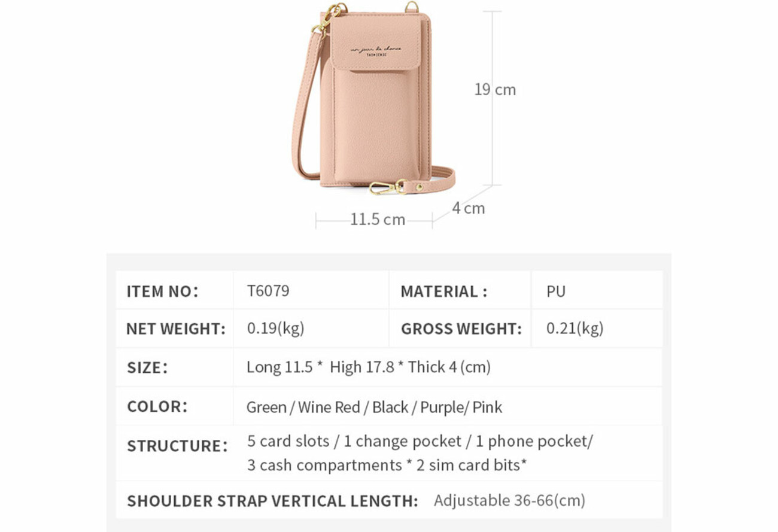Click the COLOR row label
The image size is (778, 532).
pyautogui.click(x=157, y=406)
